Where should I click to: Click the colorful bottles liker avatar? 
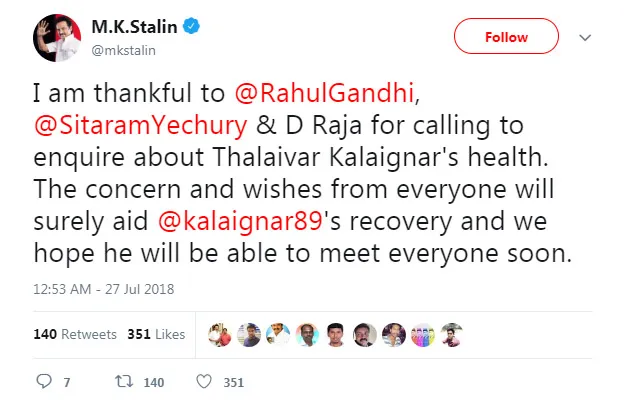423,335
